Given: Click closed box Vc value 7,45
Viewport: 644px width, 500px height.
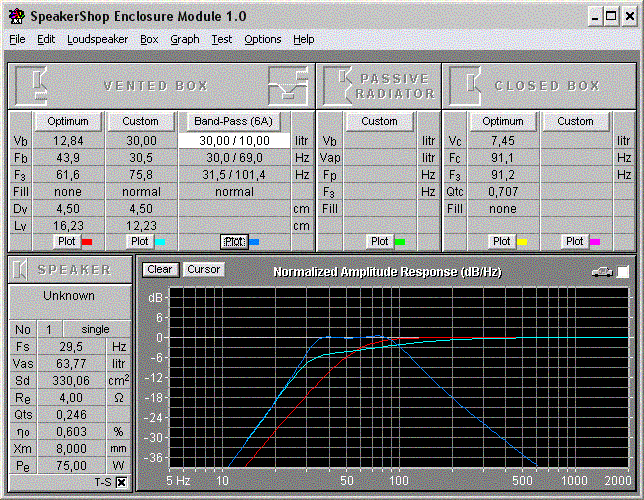Looking at the screenshot, I should (x=503, y=141).
